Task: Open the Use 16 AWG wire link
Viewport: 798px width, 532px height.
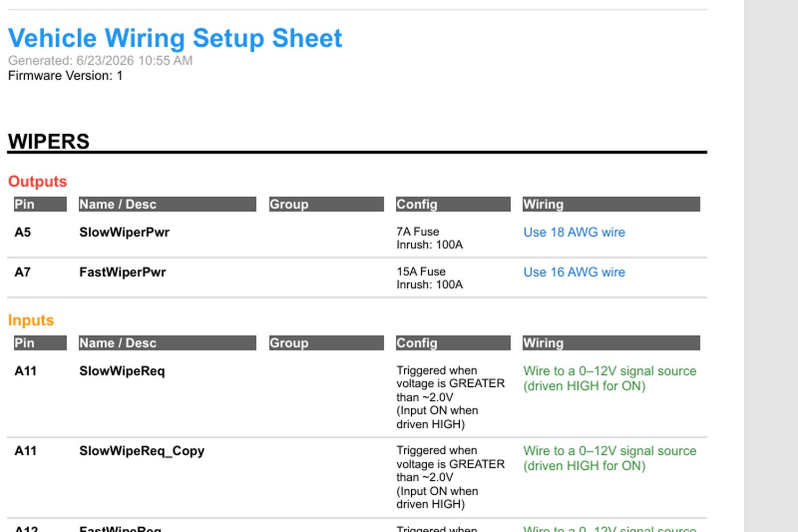Action: point(574,272)
